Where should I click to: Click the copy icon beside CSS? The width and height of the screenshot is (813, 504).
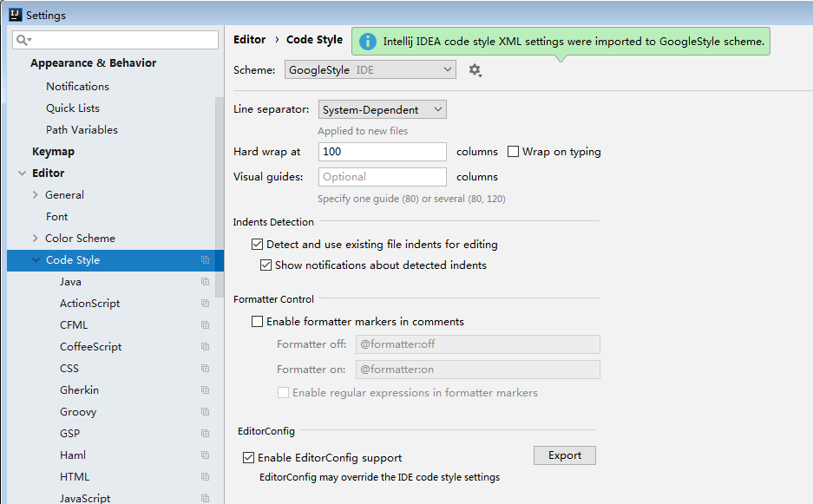pos(205,369)
